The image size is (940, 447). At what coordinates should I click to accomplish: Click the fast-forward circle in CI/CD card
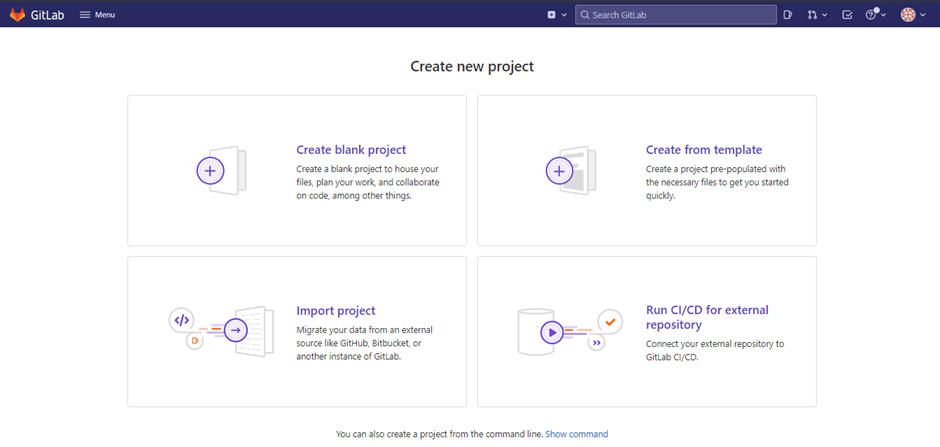point(596,343)
